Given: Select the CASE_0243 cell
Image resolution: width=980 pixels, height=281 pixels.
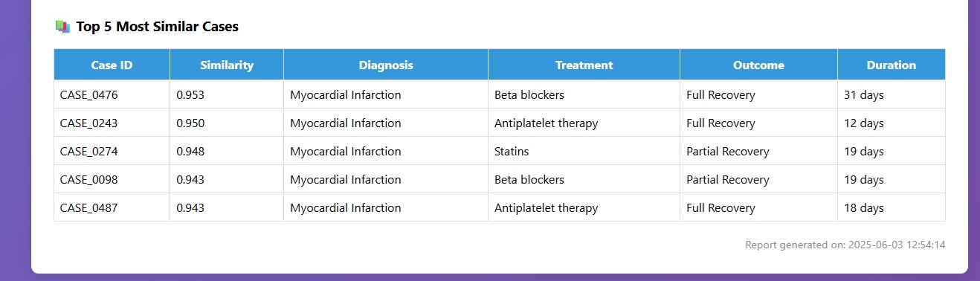Looking at the screenshot, I should pos(112,123).
